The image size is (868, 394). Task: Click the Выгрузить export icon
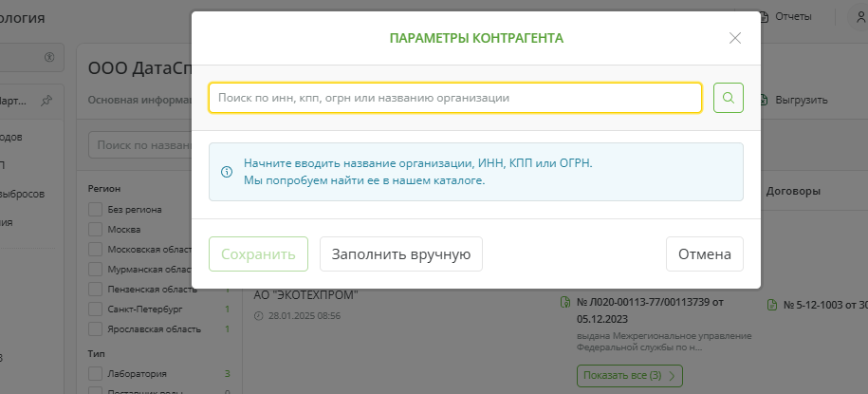pyautogui.click(x=766, y=99)
